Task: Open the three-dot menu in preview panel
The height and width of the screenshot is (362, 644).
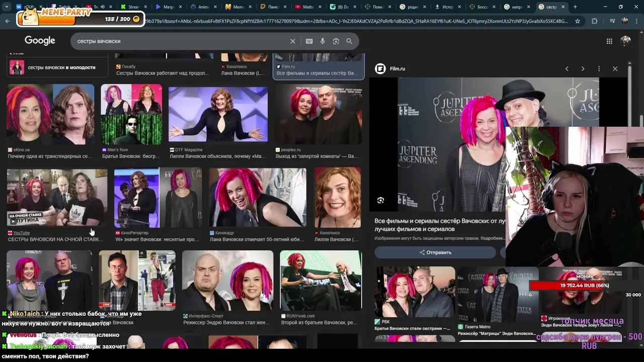Action: click(599, 69)
